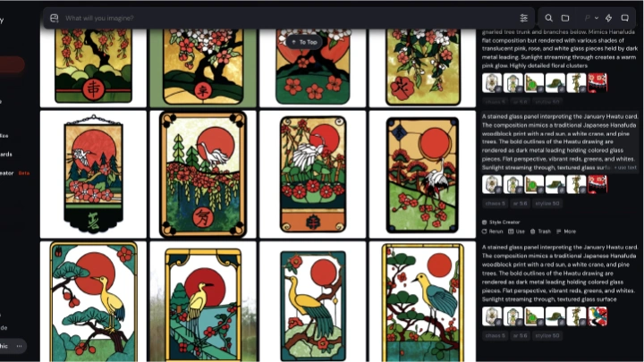Open the prompt settings sliders icon
This screenshot has width=644, height=362.
(523, 18)
